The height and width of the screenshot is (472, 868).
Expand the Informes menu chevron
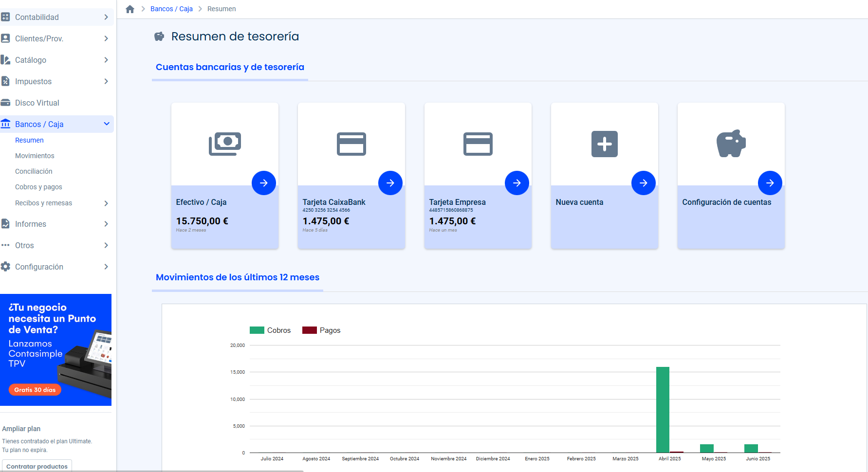[x=106, y=224]
